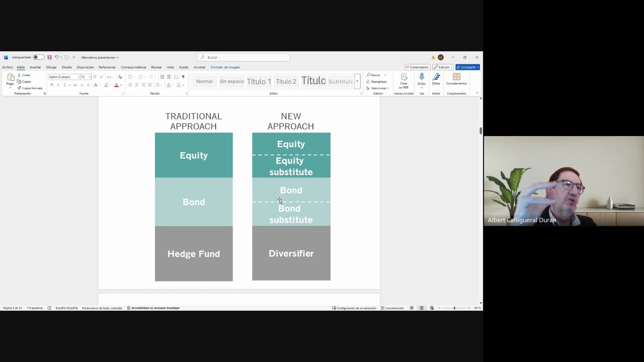The height and width of the screenshot is (362, 644).
Task: Open the Editor proofing tool
Action: 436,79
